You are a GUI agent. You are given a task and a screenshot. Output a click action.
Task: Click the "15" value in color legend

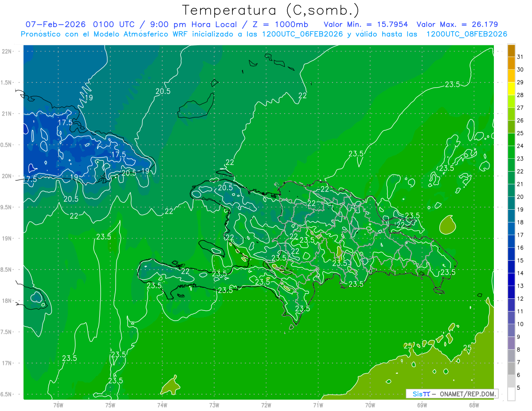pyautogui.click(x=520, y=260)
